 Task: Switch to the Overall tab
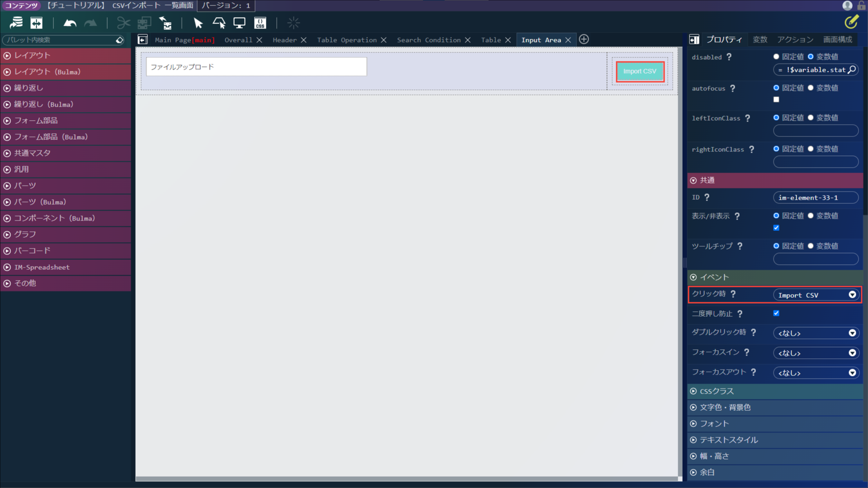tap(238, 40)
